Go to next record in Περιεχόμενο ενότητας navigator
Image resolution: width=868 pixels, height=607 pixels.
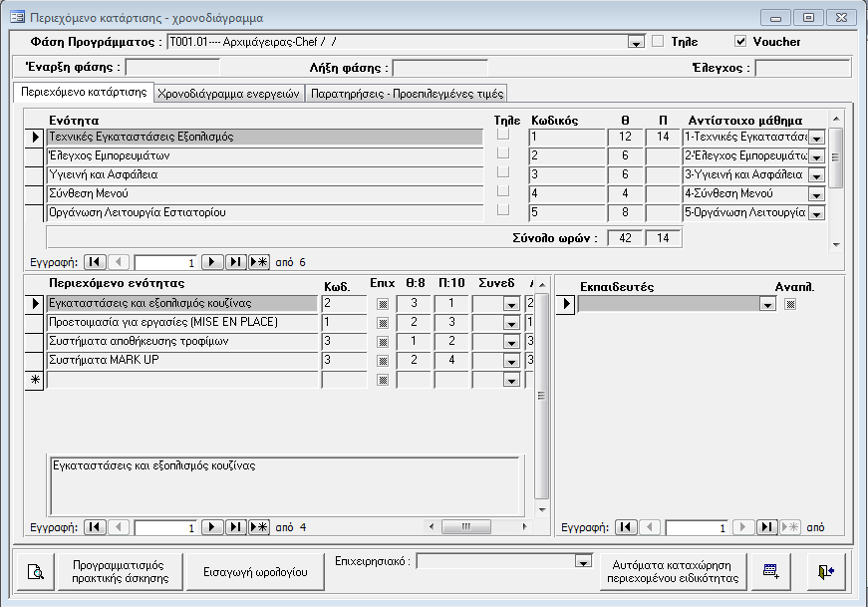[211, 527]
